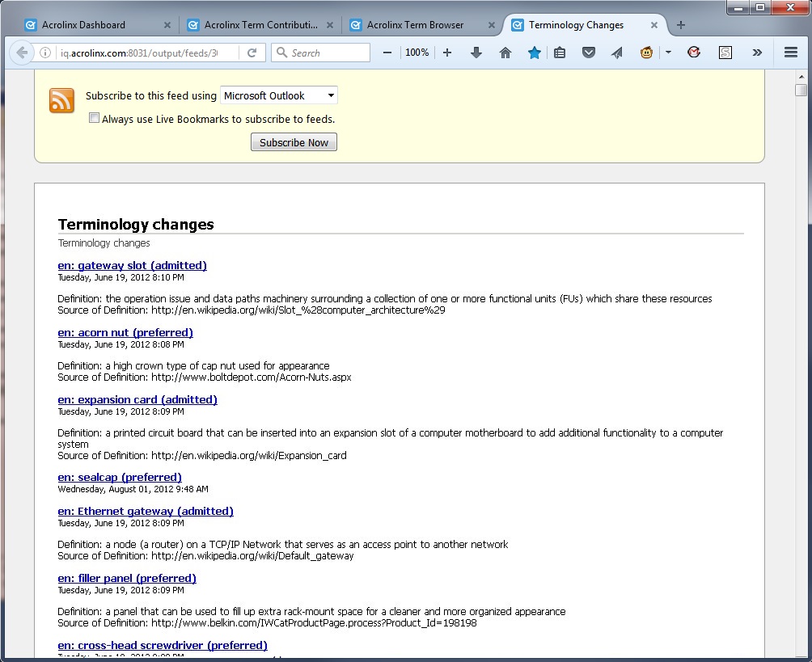The image size is (812, 662).
Task: Show more toolbar tools via double chevron
Action: 757,53
